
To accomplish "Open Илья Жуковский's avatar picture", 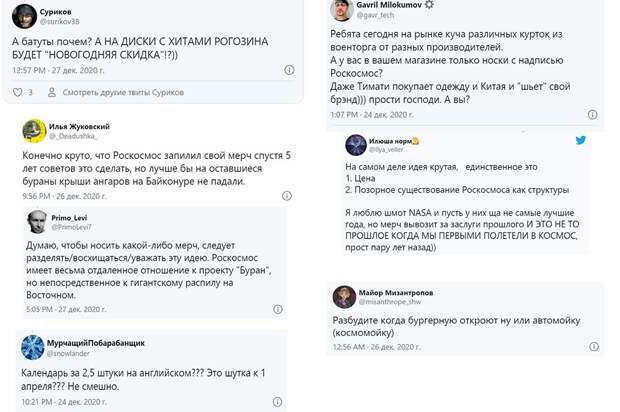I will [34, 131].
